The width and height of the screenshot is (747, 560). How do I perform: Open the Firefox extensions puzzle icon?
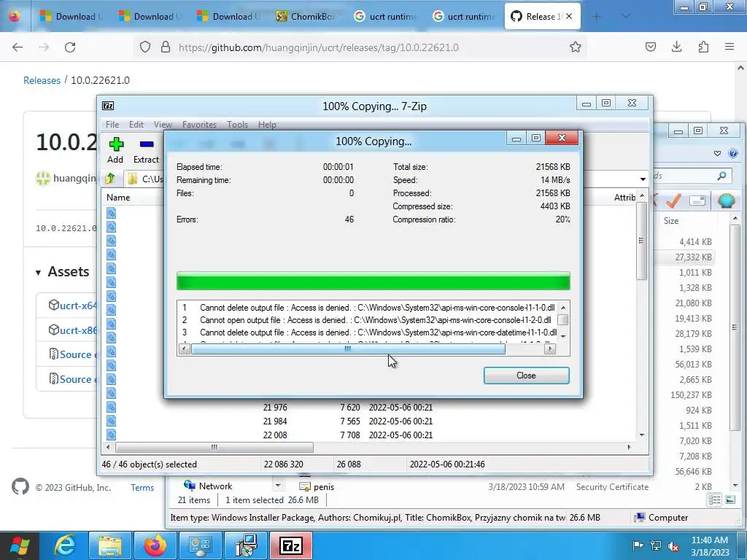point(703,47)
